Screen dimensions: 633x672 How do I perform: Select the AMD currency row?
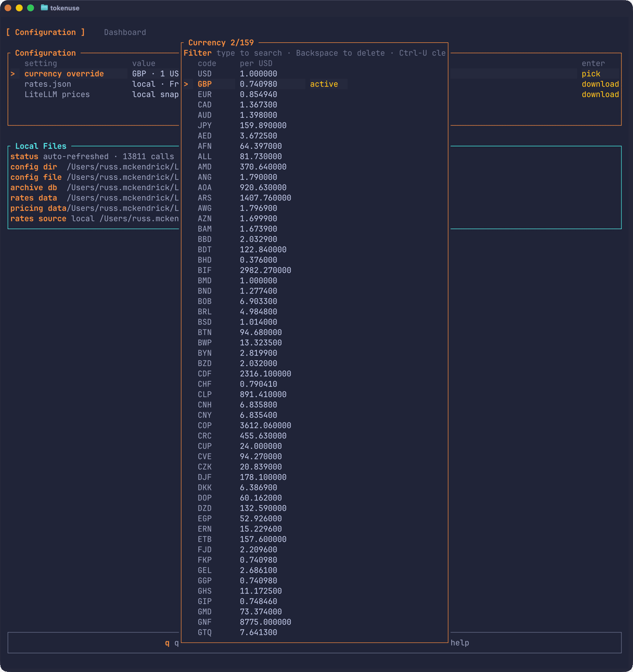pos(315,167)
